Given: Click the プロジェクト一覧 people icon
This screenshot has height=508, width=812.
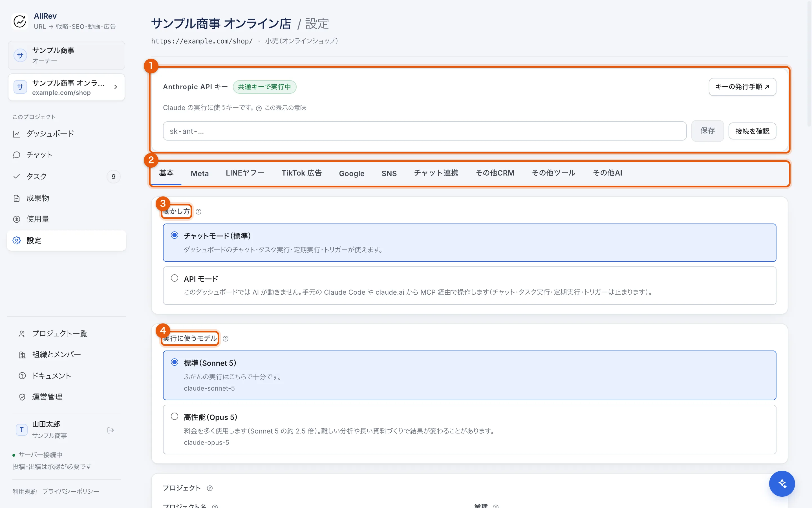Looking at the screenshot, I should click(x=22, y=334).
